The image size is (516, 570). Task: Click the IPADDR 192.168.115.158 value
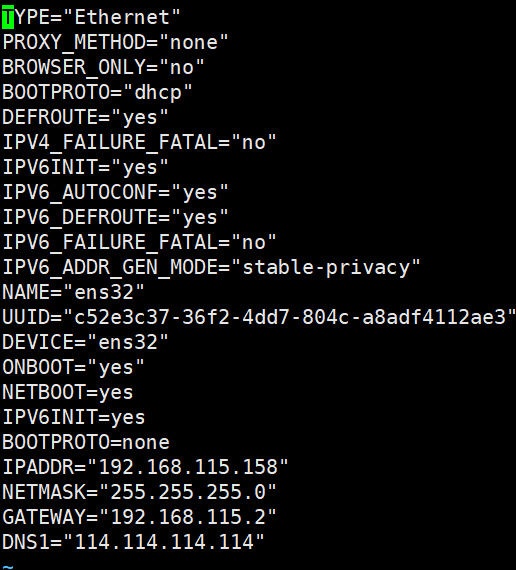tap(188, 467)
